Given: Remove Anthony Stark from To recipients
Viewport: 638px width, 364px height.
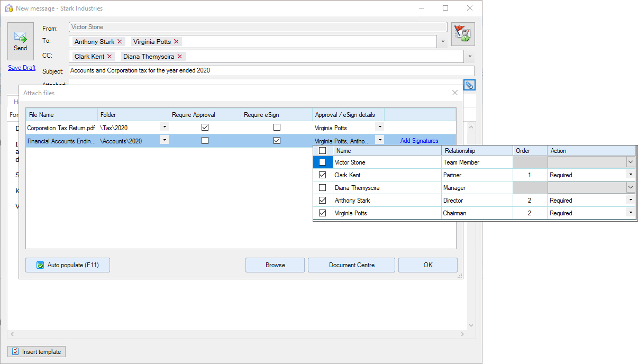Looking at the screenshot, I should point(120,41).
